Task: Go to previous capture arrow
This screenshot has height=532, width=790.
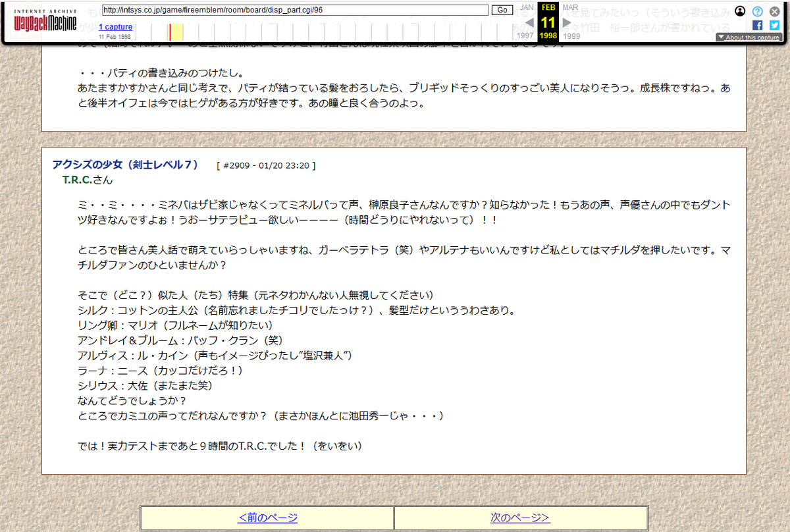Action: (528, 22)
